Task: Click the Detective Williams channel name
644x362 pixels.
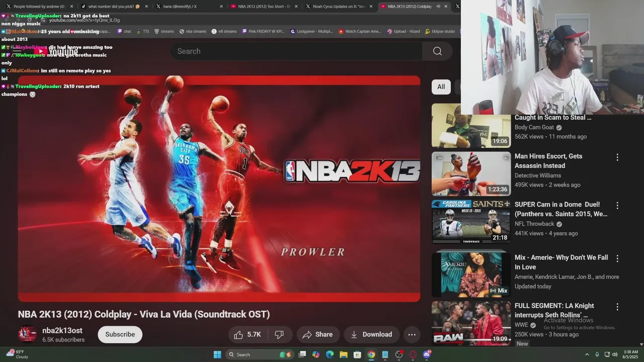Action: point(538,175)
